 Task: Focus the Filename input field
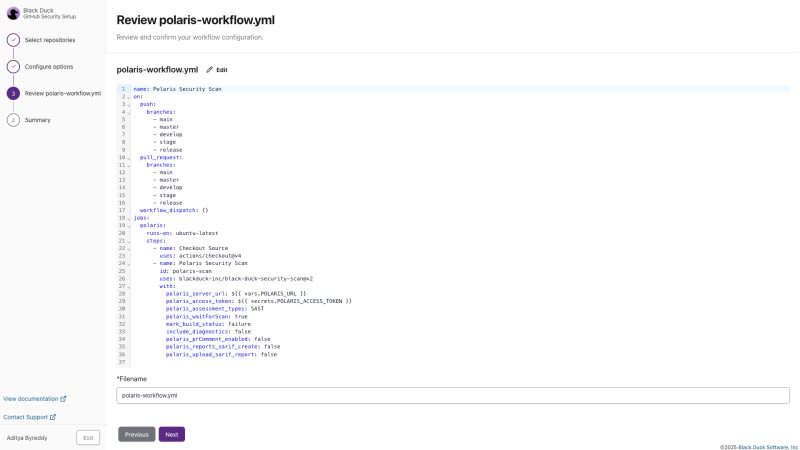(452, 395)
